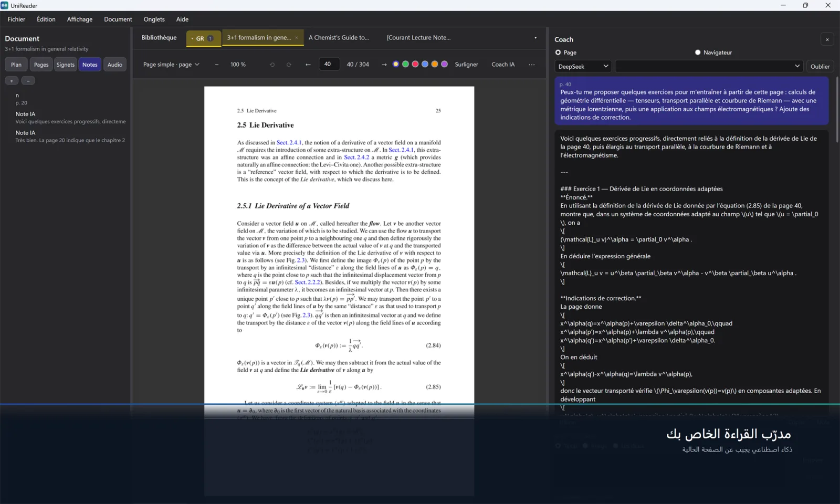The width and height of the screenshot is (840, 504).
Task: Pick the yellow highlight color
Action: tap(396, 64)
